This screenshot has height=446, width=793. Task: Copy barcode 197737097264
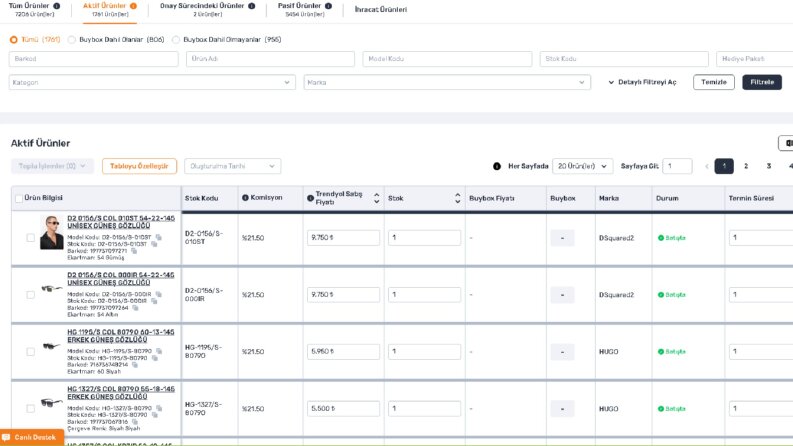pos(135,308)
